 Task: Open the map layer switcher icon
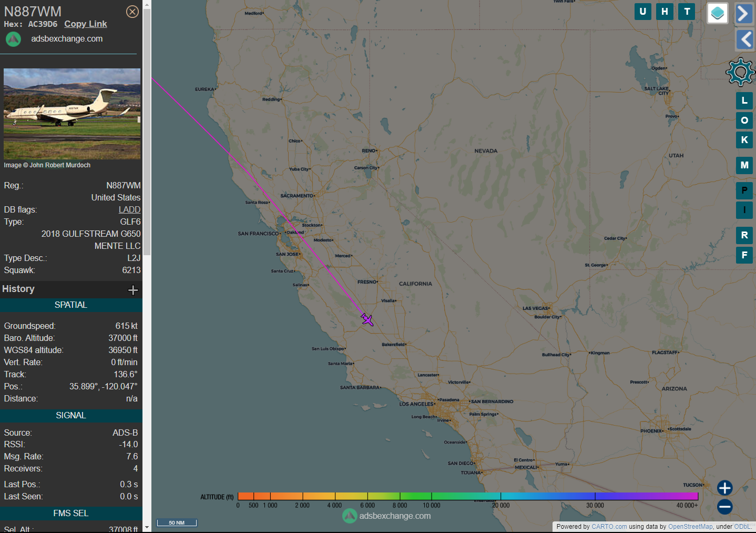tap(718, 13)
